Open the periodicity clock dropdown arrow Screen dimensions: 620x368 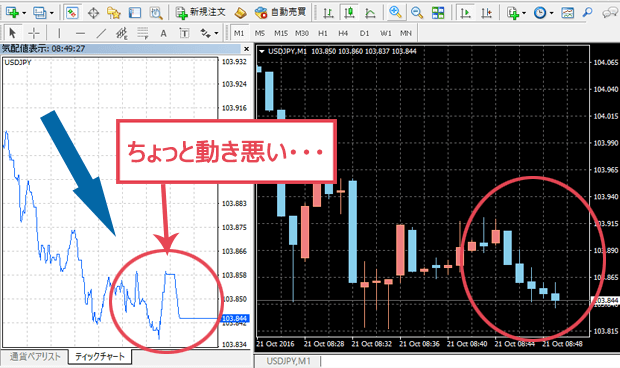(551, 13)
